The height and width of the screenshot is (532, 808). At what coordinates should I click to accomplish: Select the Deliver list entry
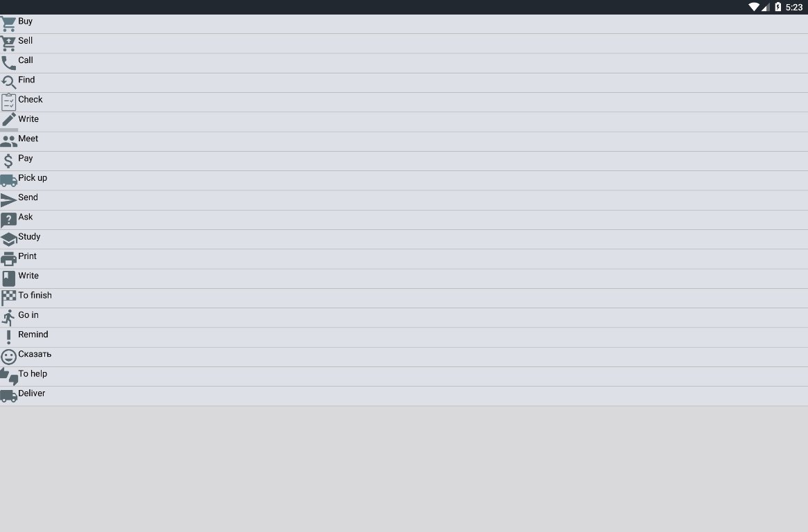tap(404, 396)
